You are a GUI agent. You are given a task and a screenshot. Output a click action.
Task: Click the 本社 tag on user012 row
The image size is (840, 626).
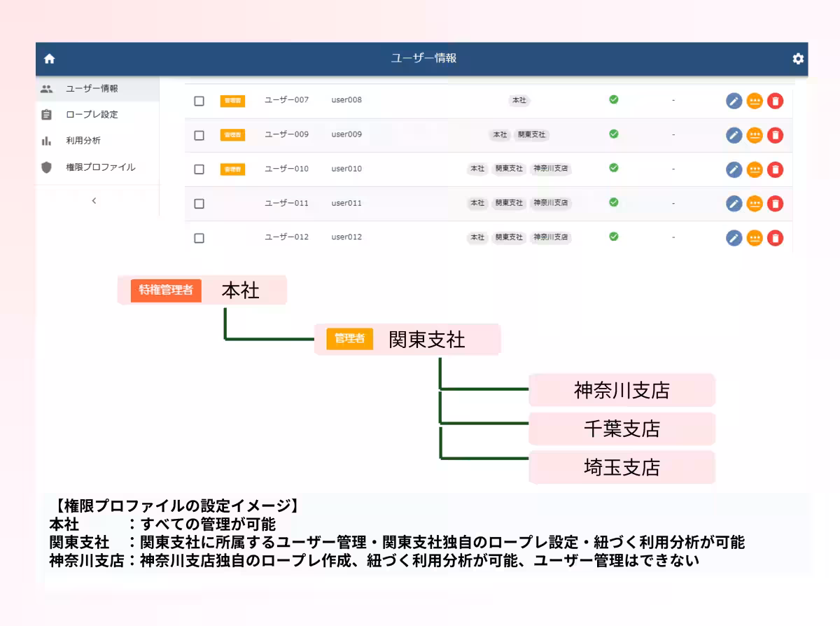[477, 237]
